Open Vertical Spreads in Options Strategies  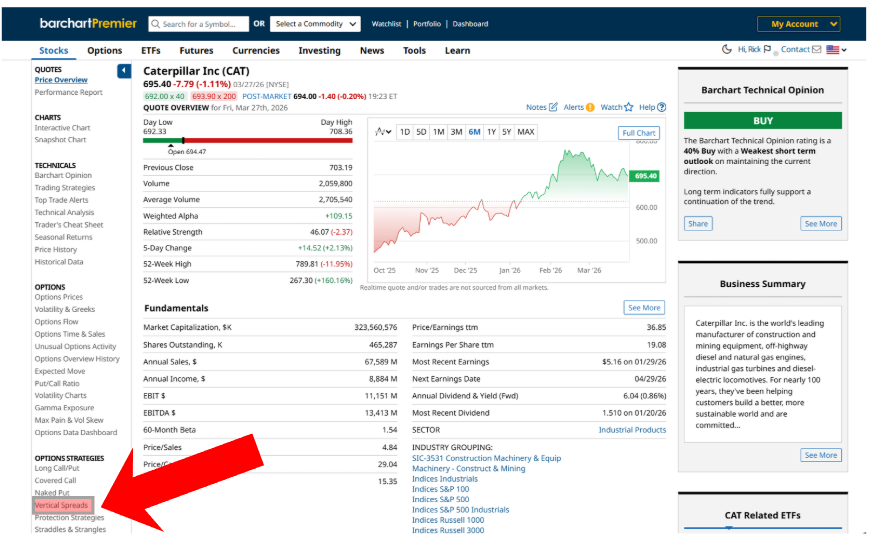[62, 505]
